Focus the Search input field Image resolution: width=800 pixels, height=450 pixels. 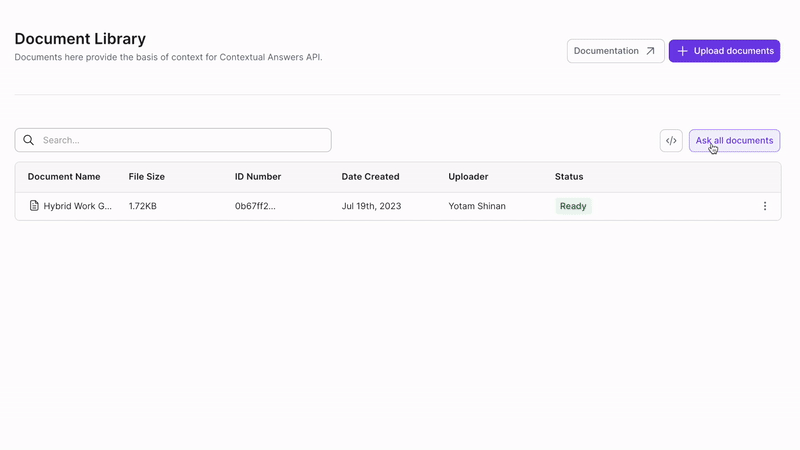coord(180,140)
